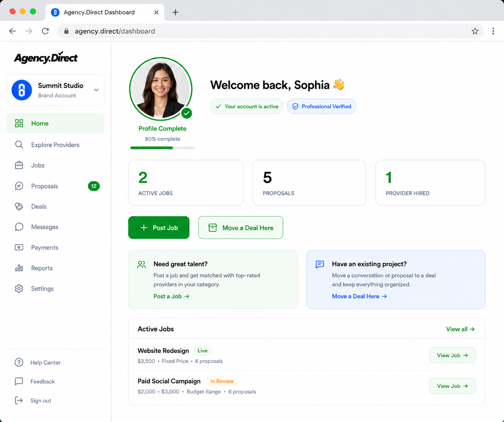504x422 pixels.
Task: Click View all for Active Jobs
Action: point(460,329)
